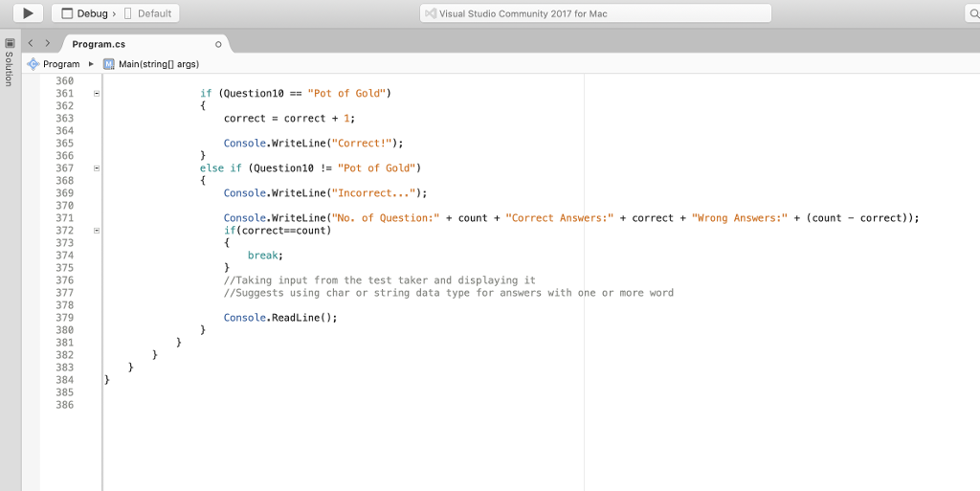Collapse the code fold at line 372
Image resolution: width=980 pixels, height=491 pixels.
[x=97, y=231]
